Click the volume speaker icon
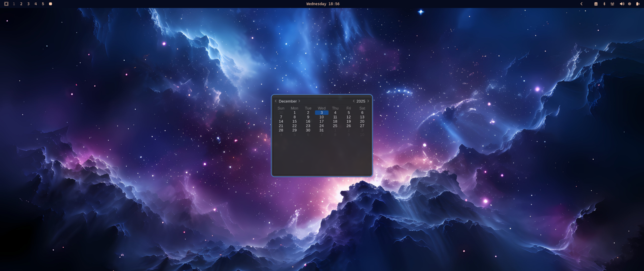The image size is (644, 271). pyautogui.click(x=622, y=4)
